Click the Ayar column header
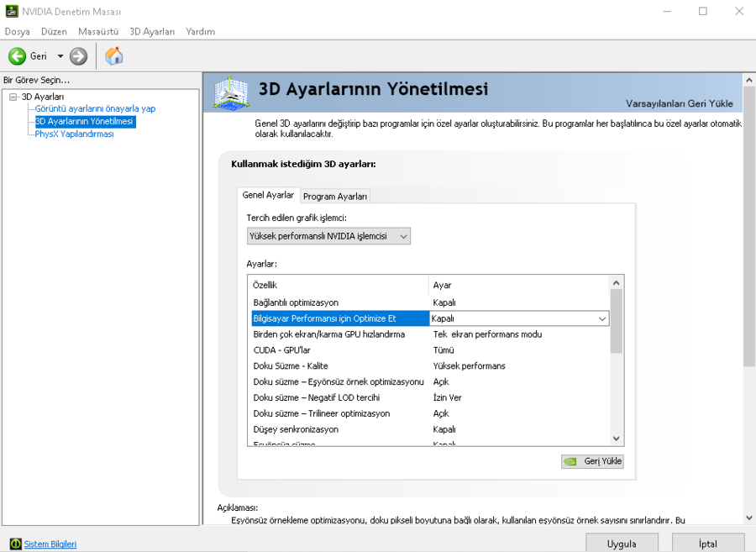The image size is (756, 552). (519, 285)
